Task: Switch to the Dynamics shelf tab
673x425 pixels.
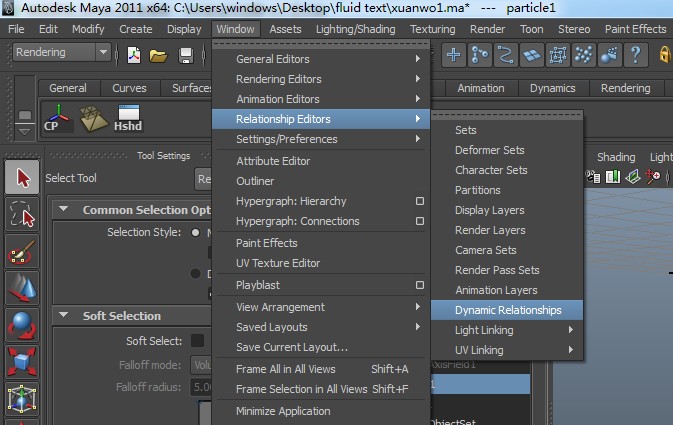Action: 552,88
